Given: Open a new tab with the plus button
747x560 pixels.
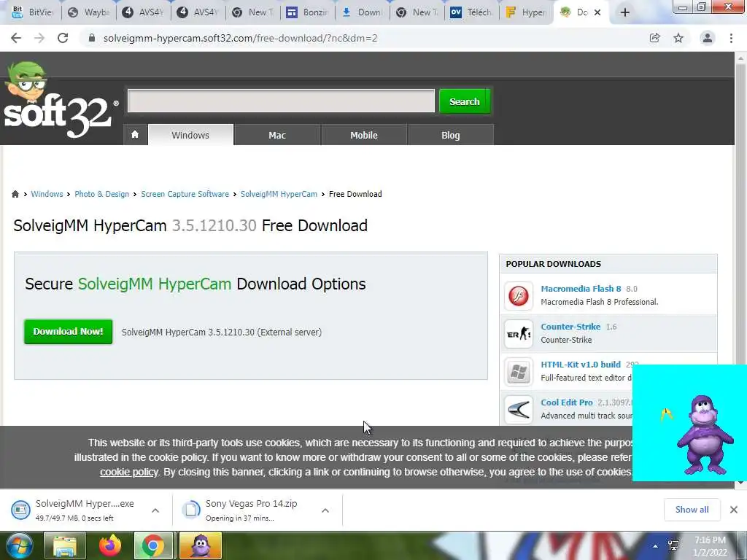Looking at the screenshot, I should 625,12.
